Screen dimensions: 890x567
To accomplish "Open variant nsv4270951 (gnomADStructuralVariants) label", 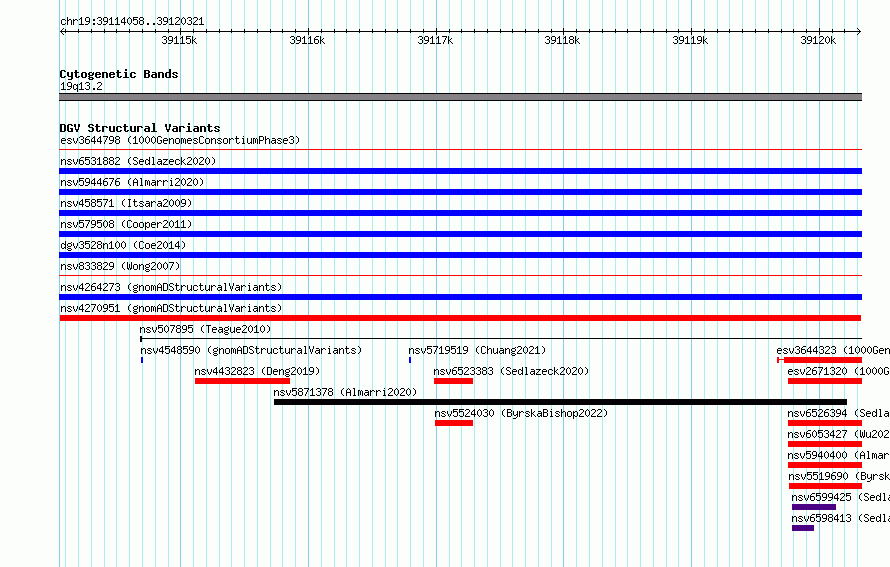I will point(171,308).
